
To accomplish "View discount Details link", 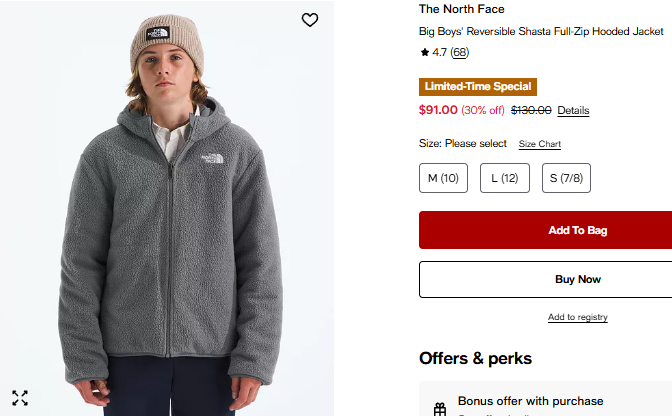I will 573,110.
